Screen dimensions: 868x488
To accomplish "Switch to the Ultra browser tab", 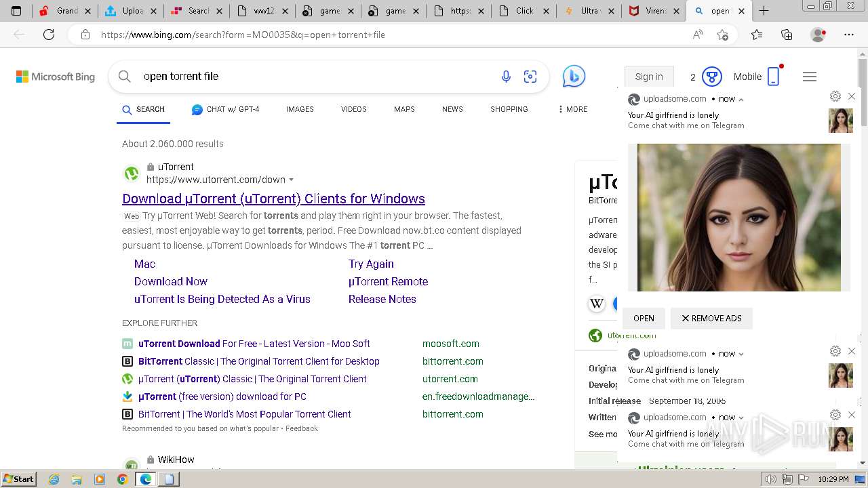I will pyautogui.click(x=589, y=11).
